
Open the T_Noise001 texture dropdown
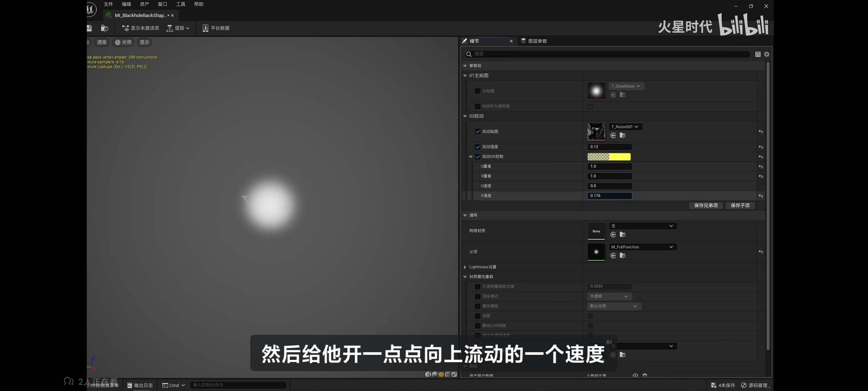pyautogui.click(x=625, y=127)
